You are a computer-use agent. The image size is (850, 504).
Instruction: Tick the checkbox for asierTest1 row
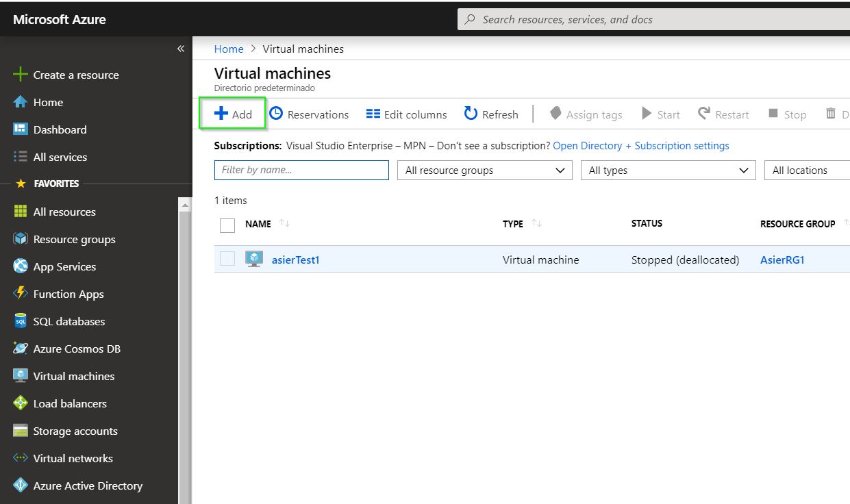[x=227, y=259]
